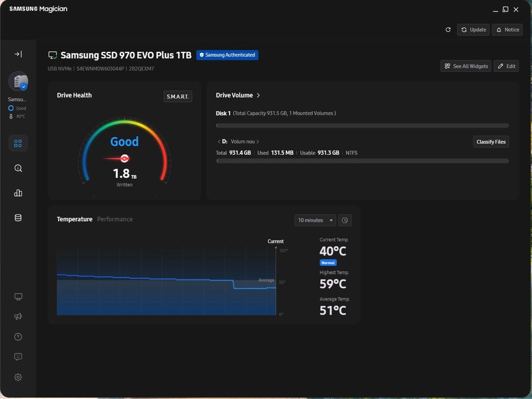Click the serial number text S4EWNM0W603044P
Image resolution: width=532 pixels, height=399 pixels.
pyautogui.click(x=100, y=68)
